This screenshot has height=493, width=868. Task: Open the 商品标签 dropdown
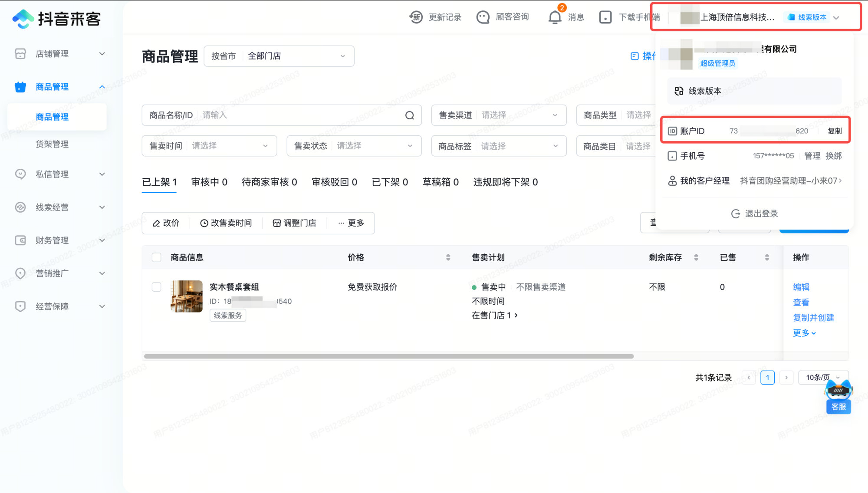point(499,146)
